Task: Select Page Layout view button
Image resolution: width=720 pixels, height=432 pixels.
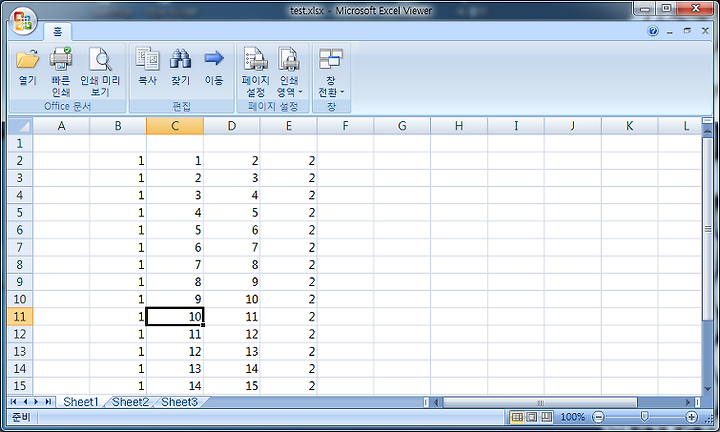Action: pyautogui.click(x=532, y=417)
